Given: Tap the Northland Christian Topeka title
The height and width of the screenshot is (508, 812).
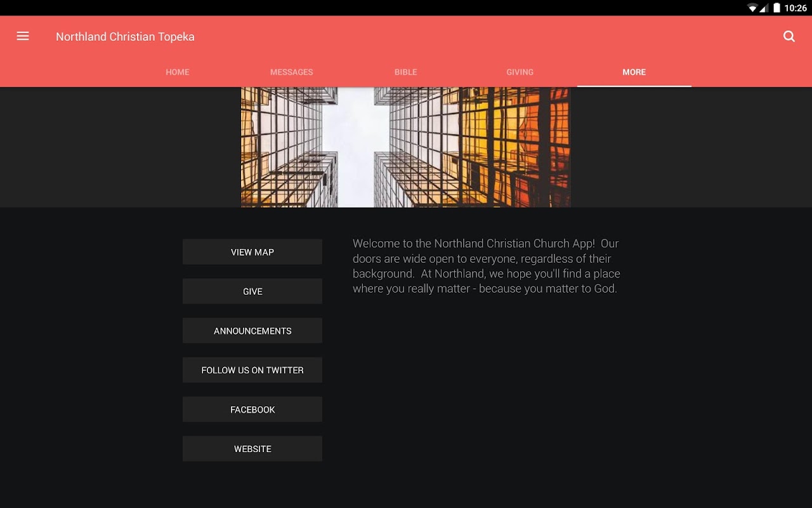Looking at the screenshot, I should [x=125, y=37].
